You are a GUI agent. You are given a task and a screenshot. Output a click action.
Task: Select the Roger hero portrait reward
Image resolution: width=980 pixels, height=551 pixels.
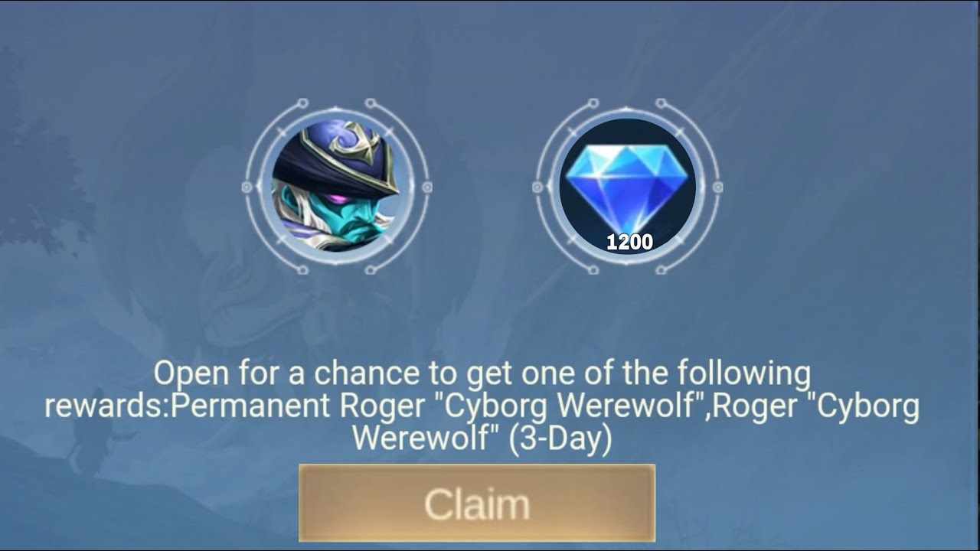click(x=337, y=186)
